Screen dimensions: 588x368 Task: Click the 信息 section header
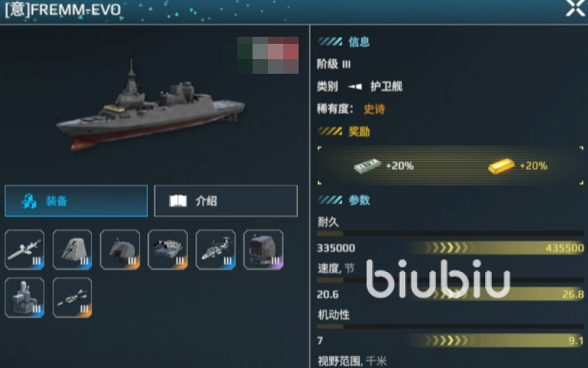(x=359, y=41)
